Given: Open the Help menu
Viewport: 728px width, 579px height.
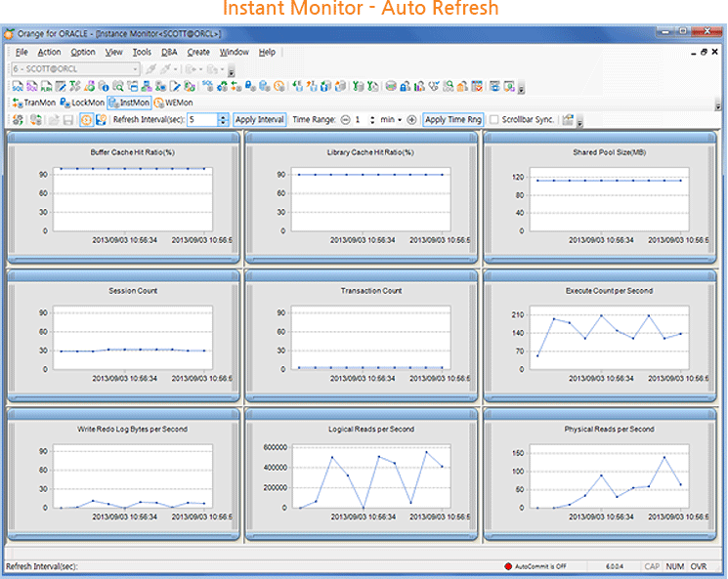Looking at the screenshot, I should point(267,52).
